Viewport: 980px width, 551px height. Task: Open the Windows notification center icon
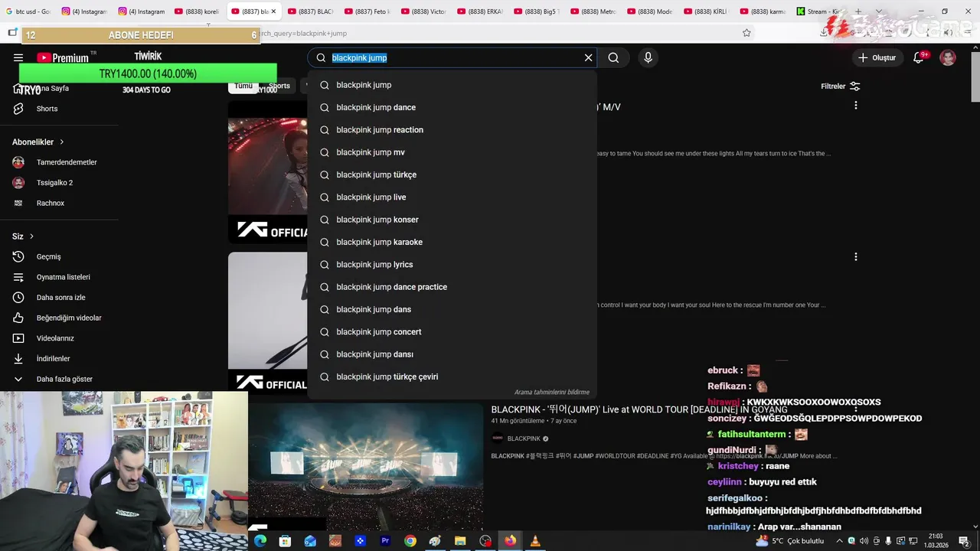[963, 541]
